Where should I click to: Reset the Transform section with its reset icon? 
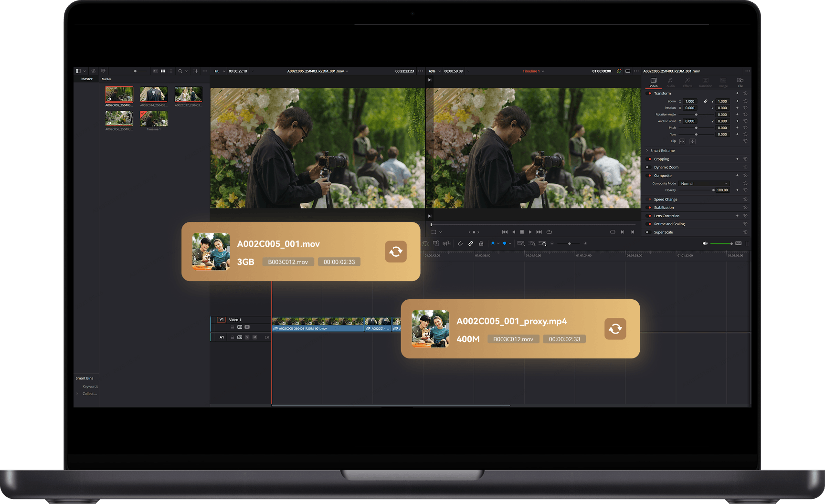click(x=745, y=93)
